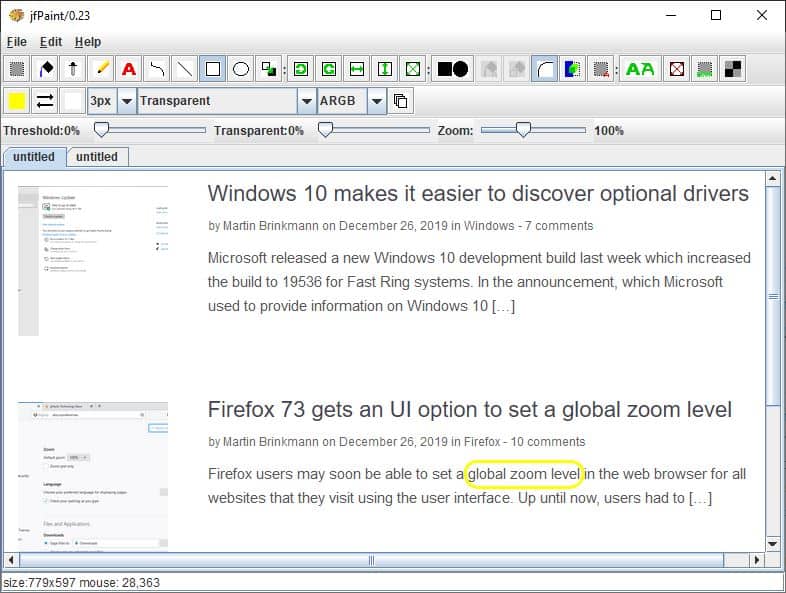786x593 pixels.
Task: Open the yellow foreground color swatch
Action: (17, 101)
